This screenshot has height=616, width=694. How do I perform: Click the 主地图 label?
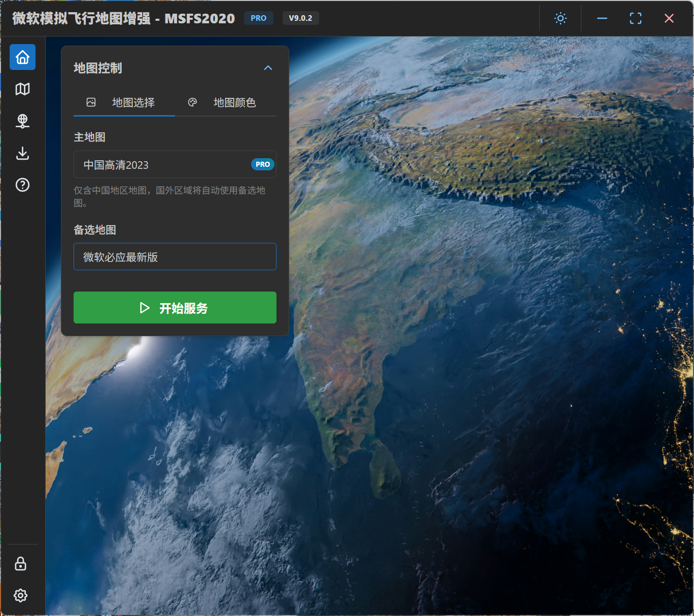click(90, 137)
